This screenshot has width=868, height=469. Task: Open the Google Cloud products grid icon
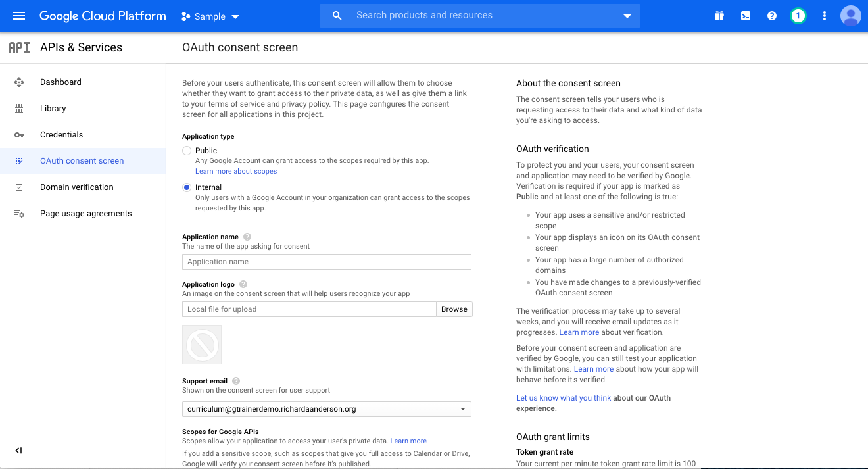point(719,15)
